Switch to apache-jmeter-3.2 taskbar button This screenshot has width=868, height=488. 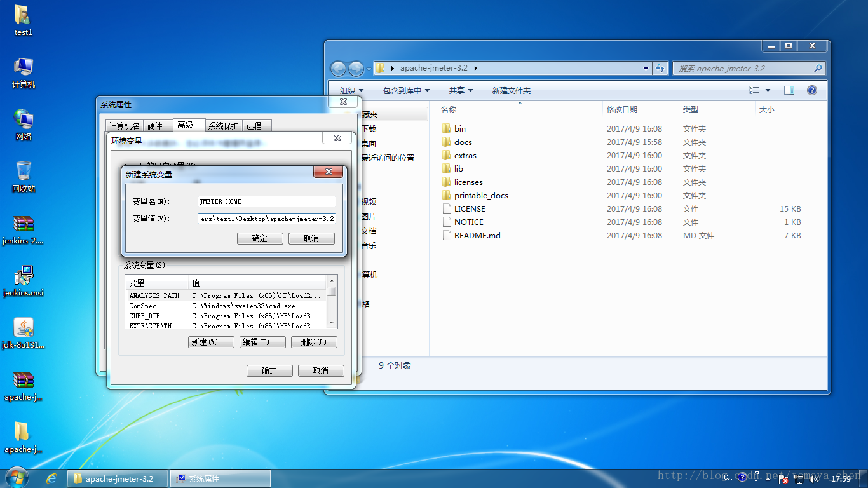[118, 478]
